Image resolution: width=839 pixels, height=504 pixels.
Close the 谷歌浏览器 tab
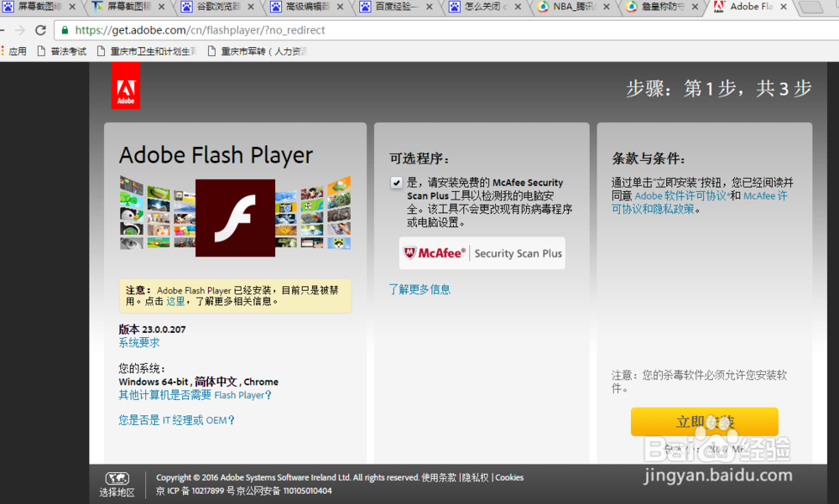point(250,7)
